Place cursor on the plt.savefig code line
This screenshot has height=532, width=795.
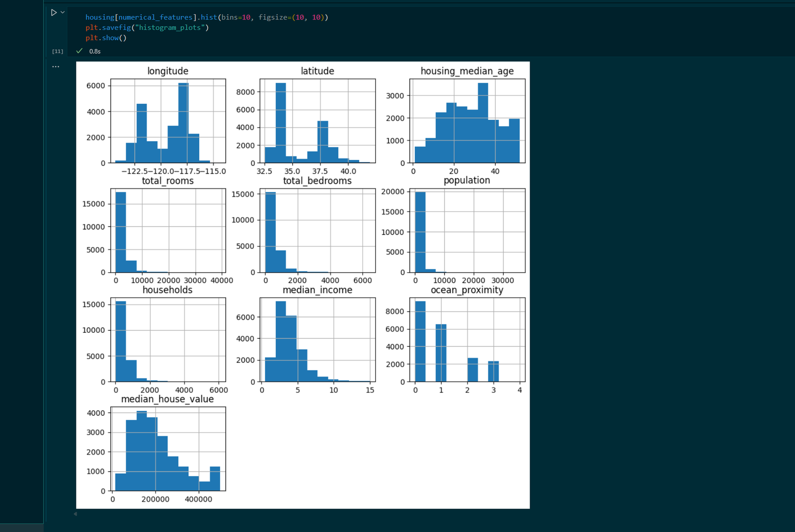pos(147,27)
